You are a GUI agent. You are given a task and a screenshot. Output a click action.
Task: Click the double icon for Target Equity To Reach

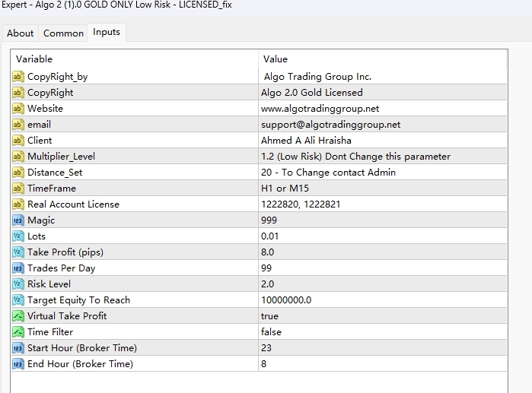click(x=18, y=300)
